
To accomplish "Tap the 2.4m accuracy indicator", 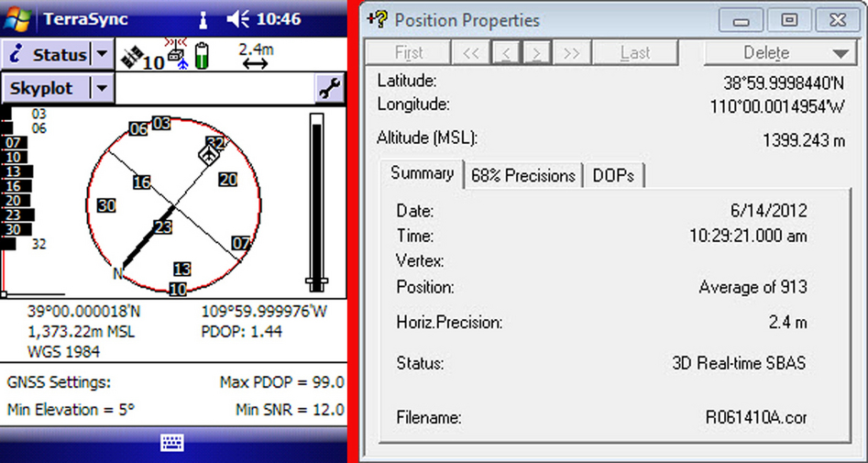I will tap(256, 56).
